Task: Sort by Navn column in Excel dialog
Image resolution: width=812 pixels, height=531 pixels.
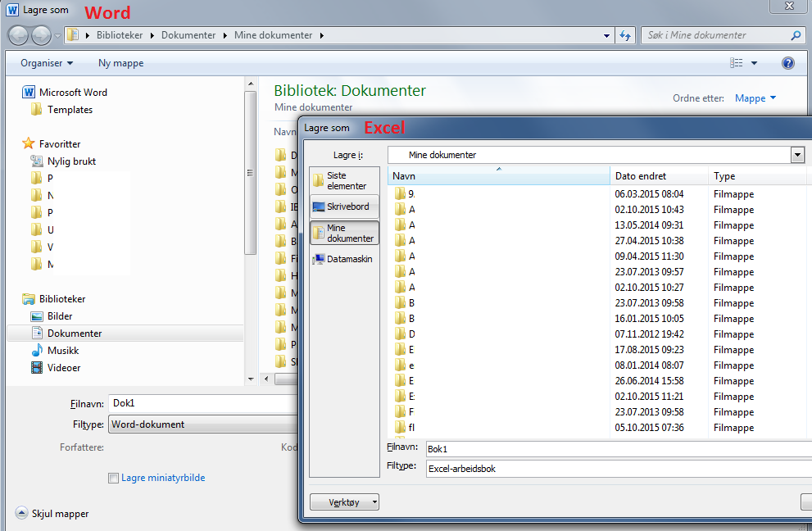Action: (499, 176)
